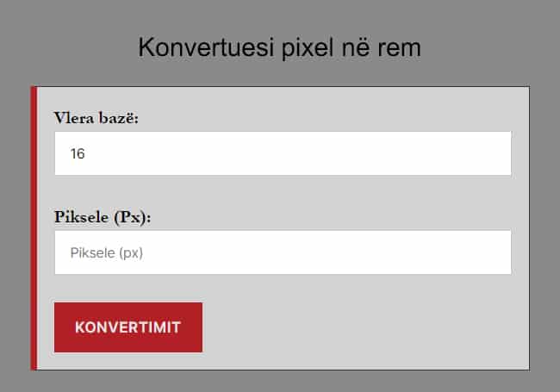The image size is (560, 392).
Task: Click the KONVERTIMIT button
Action: 128,327
